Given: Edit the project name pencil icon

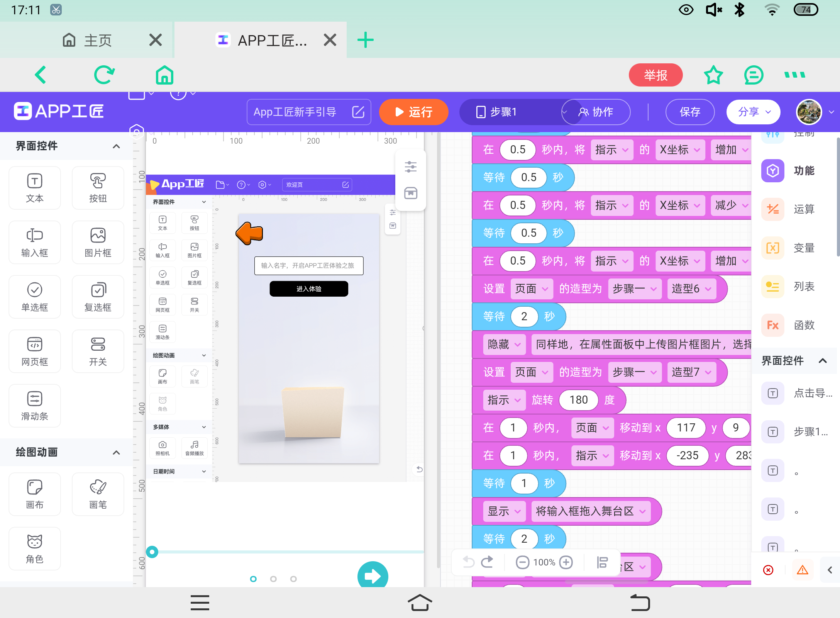Looking at the screenshot, I should (358, 112).
